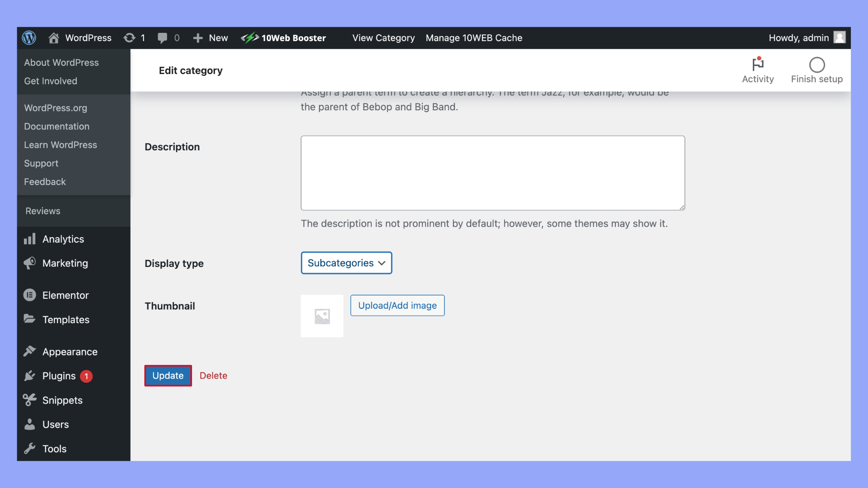Open the site home icon
The width and height of the screenshot is (868, 488).
click(53, 38)
